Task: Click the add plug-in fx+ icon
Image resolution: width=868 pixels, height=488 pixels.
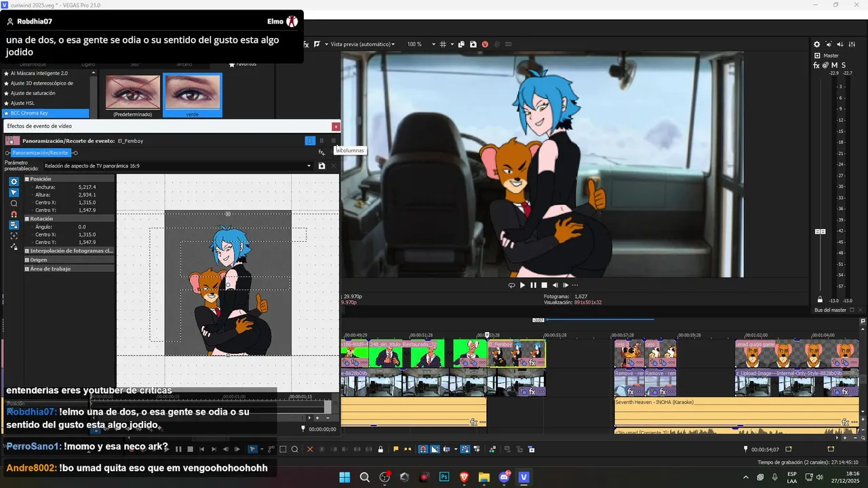Action: 321,152
